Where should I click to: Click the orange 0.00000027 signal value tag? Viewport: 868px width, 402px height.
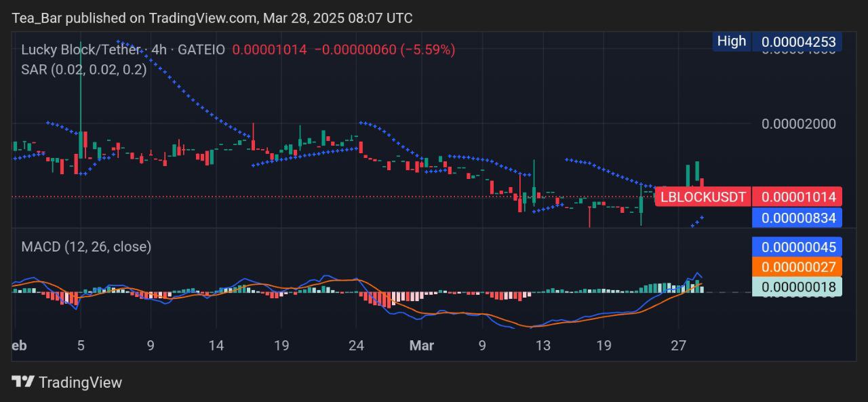(x=798, y=266)
